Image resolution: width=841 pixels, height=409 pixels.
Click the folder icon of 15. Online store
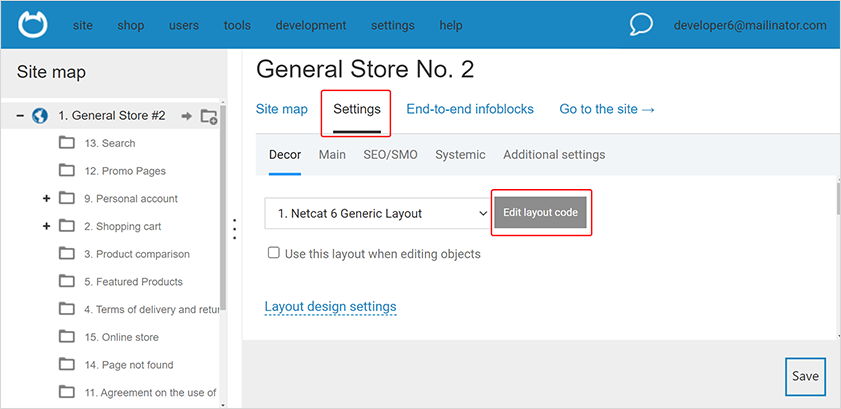pos(67,337)
